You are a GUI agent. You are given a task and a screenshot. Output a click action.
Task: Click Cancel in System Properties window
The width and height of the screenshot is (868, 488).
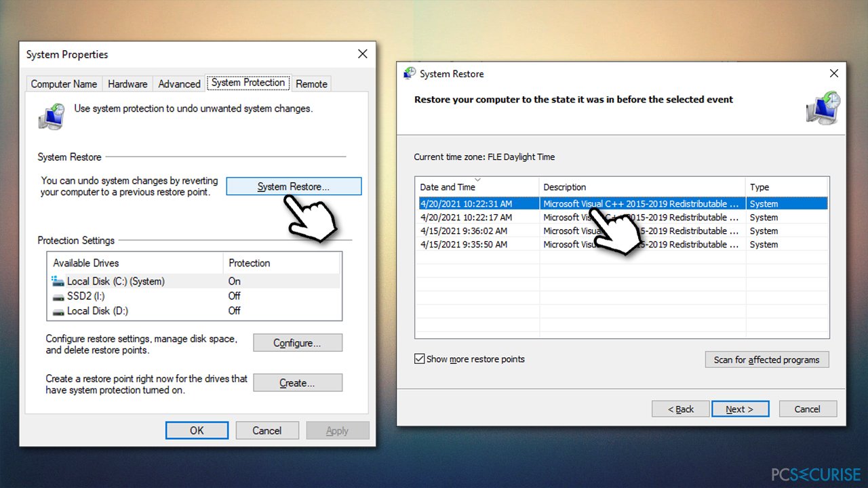pyautogui.click(x=267, y=430)
